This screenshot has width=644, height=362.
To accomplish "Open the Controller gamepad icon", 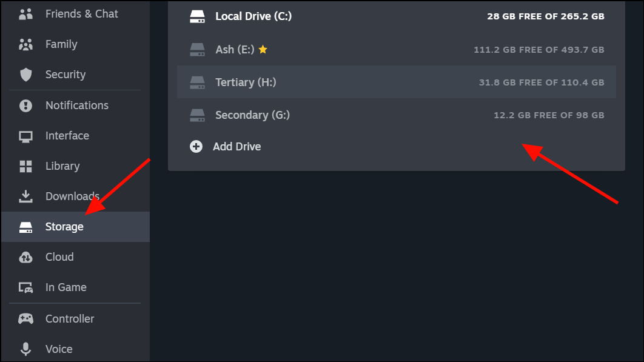I will pyautogui.click(x=25, y=318).
